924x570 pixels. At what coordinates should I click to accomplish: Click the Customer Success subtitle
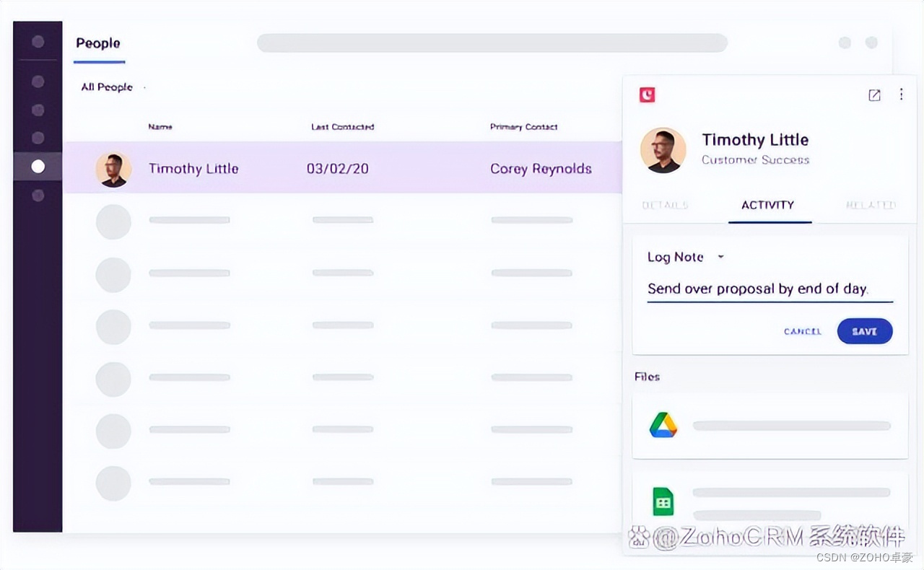point(755,160)
